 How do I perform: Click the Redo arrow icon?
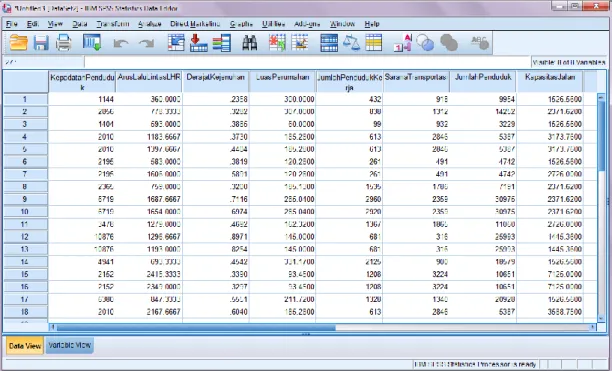click(x=147, y=43)
